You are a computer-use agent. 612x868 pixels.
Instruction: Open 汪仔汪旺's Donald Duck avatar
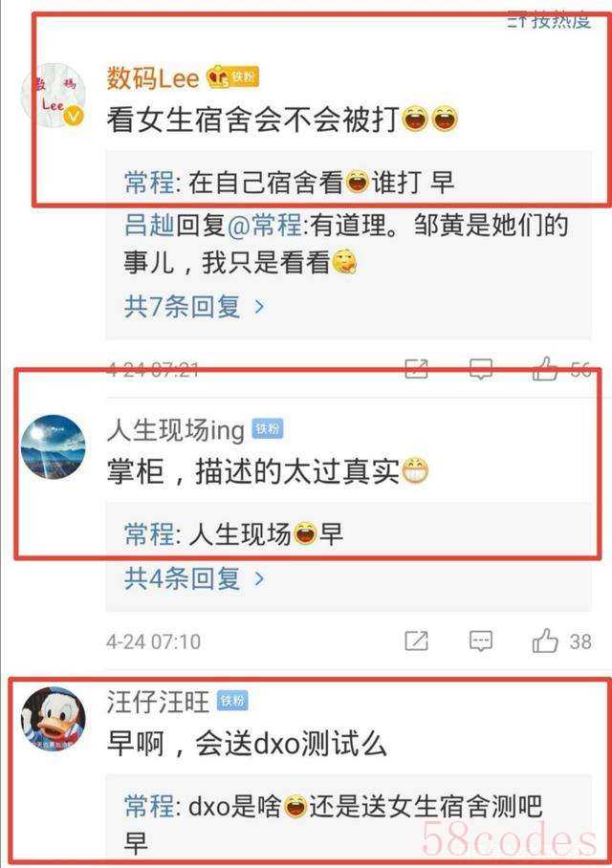point(54,719)
